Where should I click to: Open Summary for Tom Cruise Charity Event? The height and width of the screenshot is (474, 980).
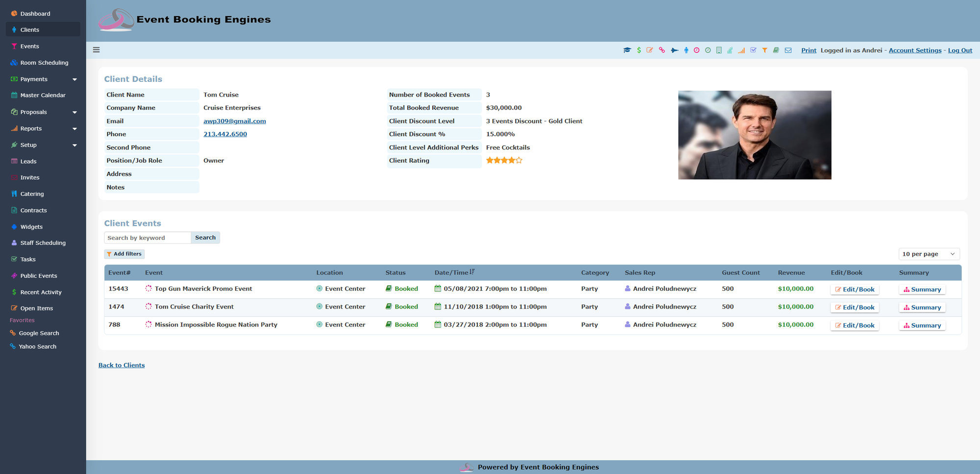(x=922, y=308)
